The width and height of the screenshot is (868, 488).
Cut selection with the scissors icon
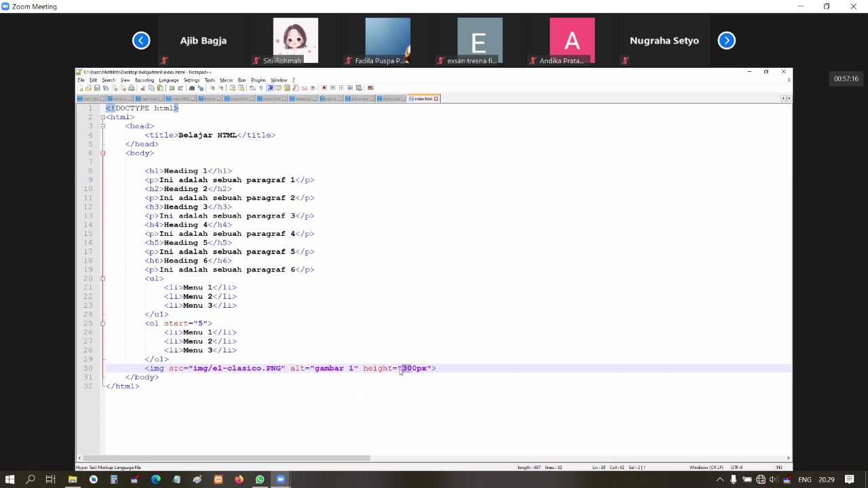142,88
